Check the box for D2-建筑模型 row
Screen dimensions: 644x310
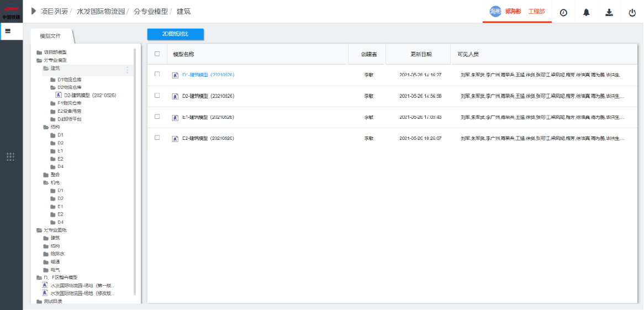[x=157, y=96]
